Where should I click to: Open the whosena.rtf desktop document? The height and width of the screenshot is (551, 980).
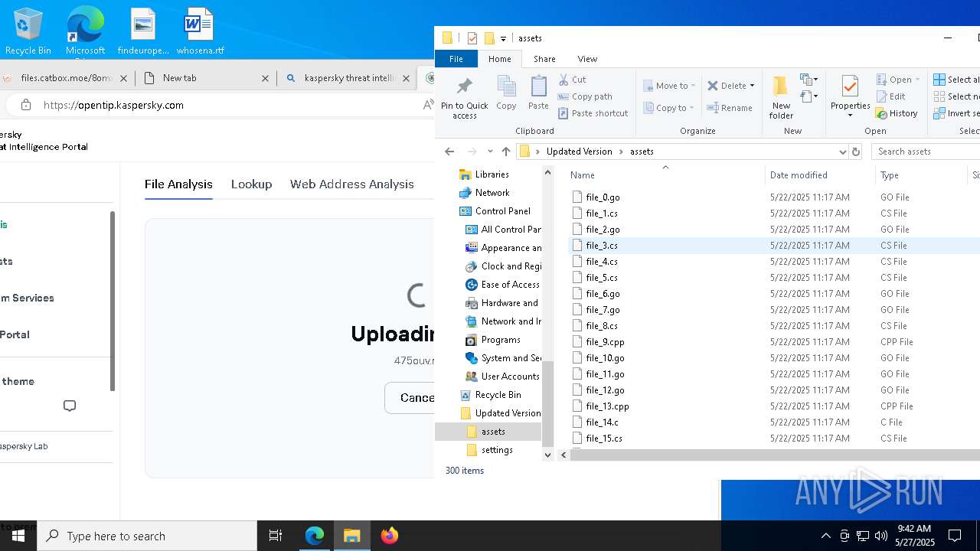(200, 31)
